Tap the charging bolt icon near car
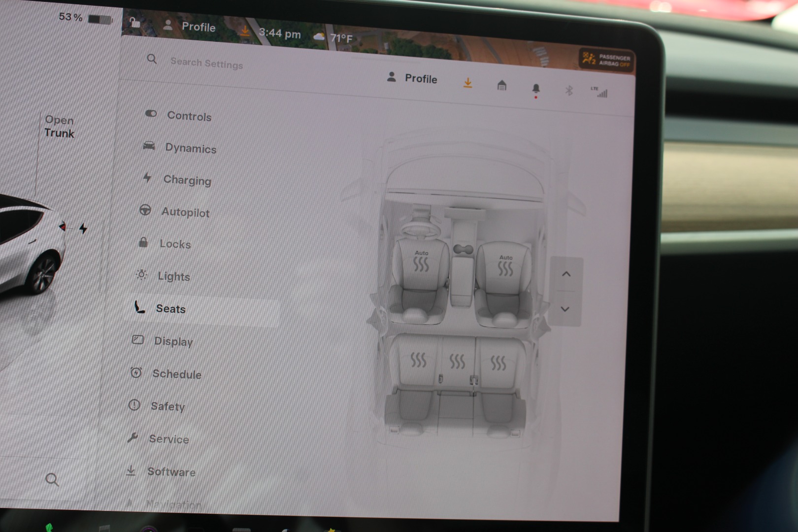 click(x=83, y=229)
